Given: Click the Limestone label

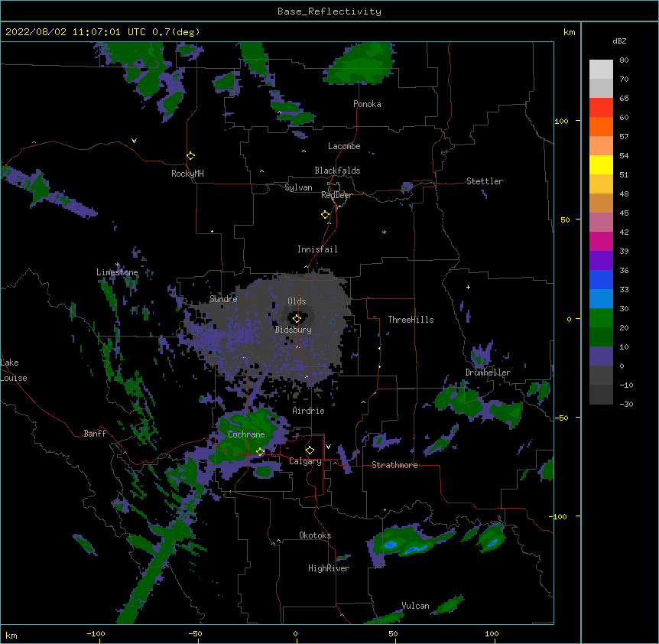Looking at the screenshot, I should (117, 272).
